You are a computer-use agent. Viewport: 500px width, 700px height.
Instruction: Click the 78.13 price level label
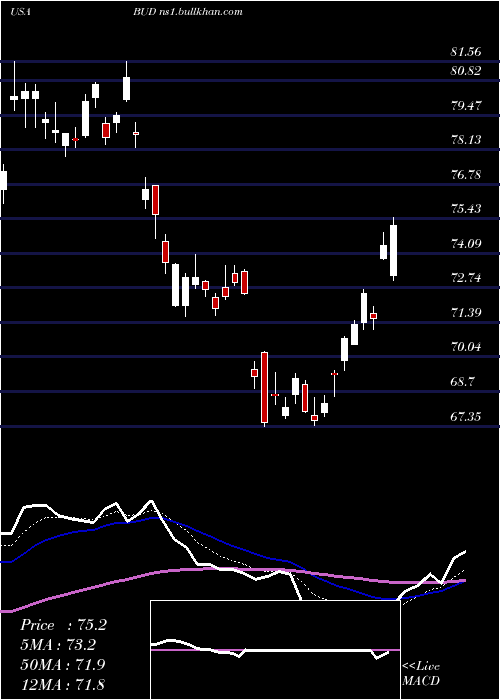[466, 140]
